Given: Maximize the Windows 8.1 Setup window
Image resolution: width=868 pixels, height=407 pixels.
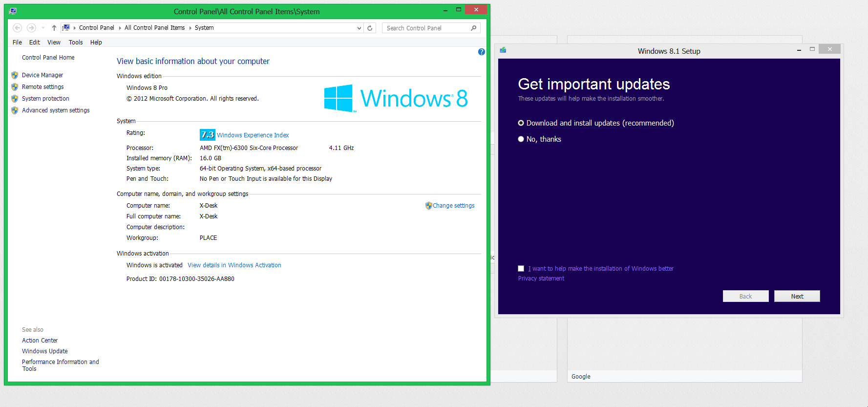Looking at the screenshot, I should click(x=812, y=49).
